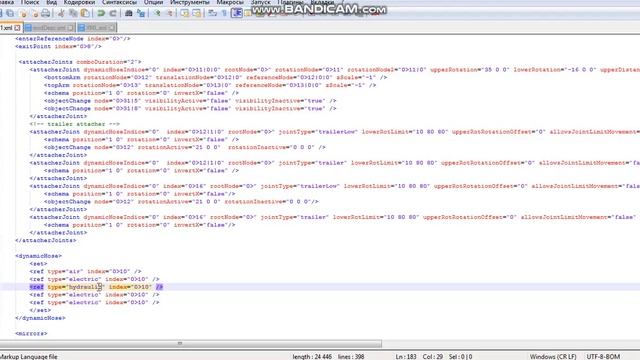This screenshot has height=360, width=640.
Task: Click the Print toolbar icon
Action: click(46, 13)
